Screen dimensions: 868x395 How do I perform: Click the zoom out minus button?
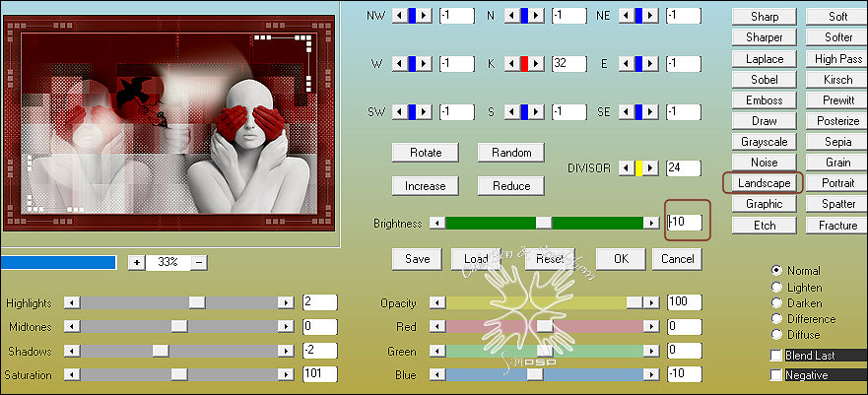click(x=199, y=262)
